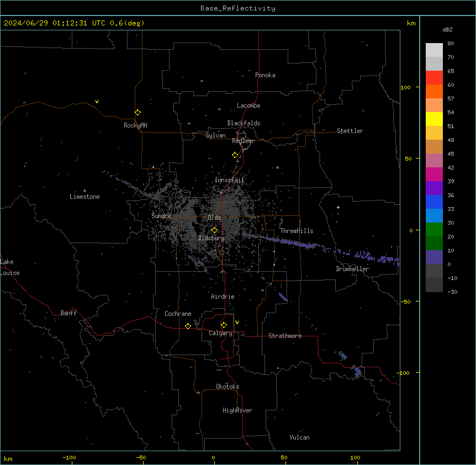Click the white plus marker northwest of Drumheller
The image size is (476, 465).
click(x=338, y=207)
